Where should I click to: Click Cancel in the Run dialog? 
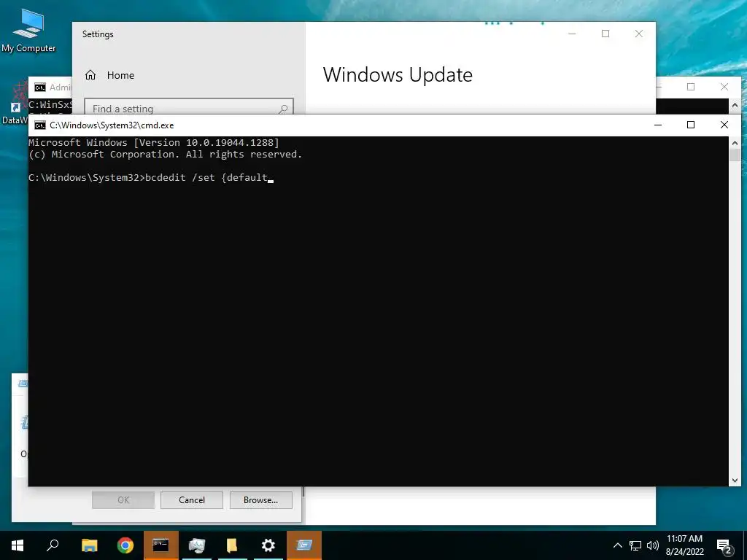point(192,500)
